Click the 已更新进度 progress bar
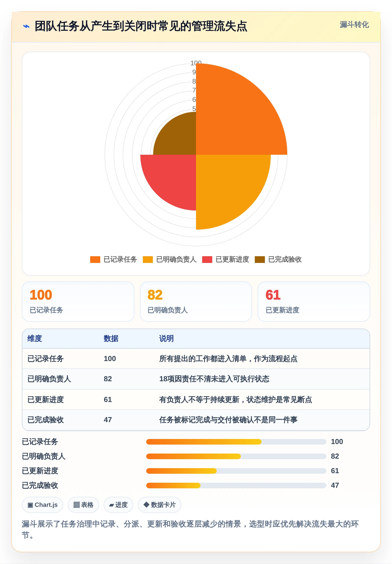Image resolution: width=392 pixels, height=564 pixels. tap(236, 471)
